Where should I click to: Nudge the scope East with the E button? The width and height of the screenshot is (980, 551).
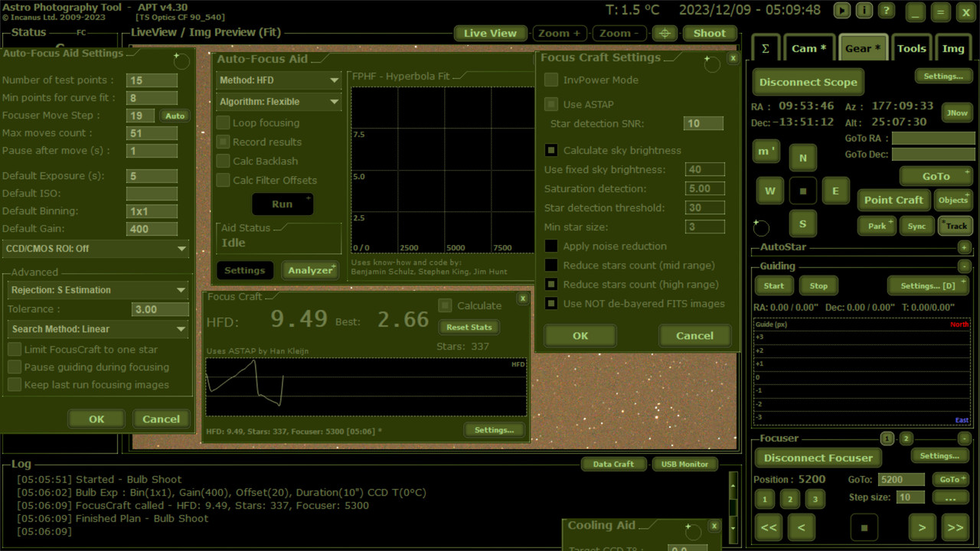pos(835,191)
